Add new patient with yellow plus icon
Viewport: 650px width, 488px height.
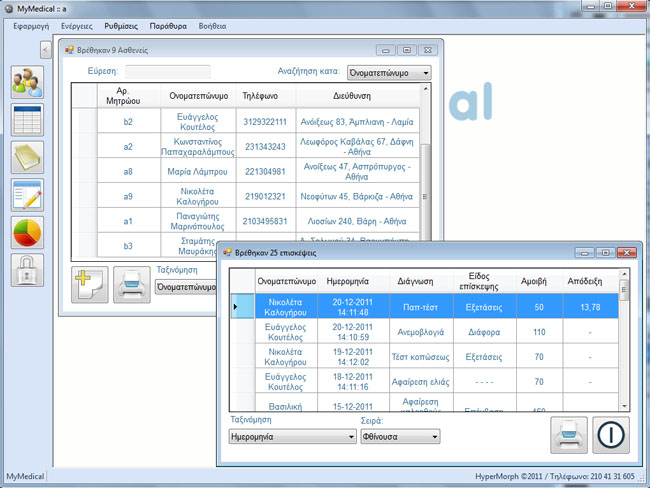(91, 284)
